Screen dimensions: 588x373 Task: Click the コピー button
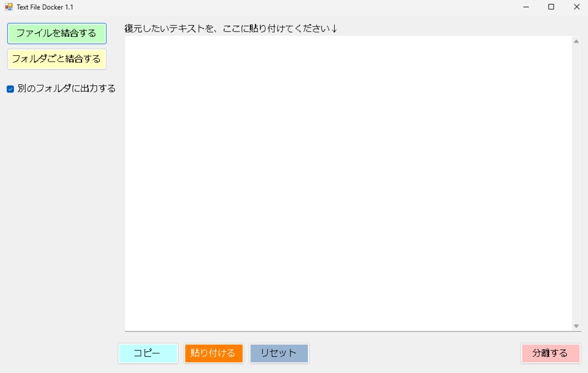148,353
